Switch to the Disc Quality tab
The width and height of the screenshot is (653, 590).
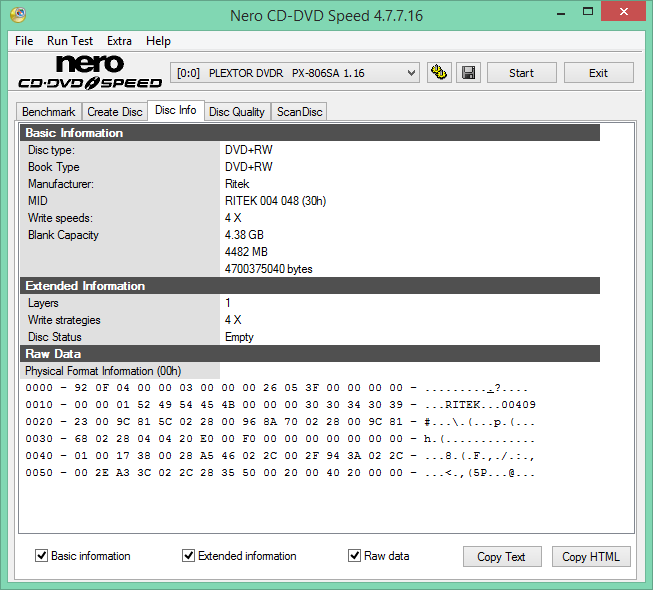click(x=237, y=112)
